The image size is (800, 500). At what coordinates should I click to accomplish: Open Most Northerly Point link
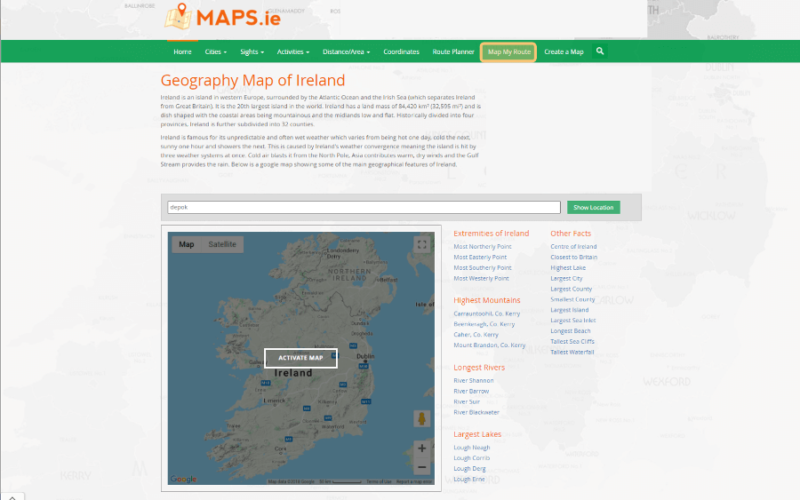(482, 246)
